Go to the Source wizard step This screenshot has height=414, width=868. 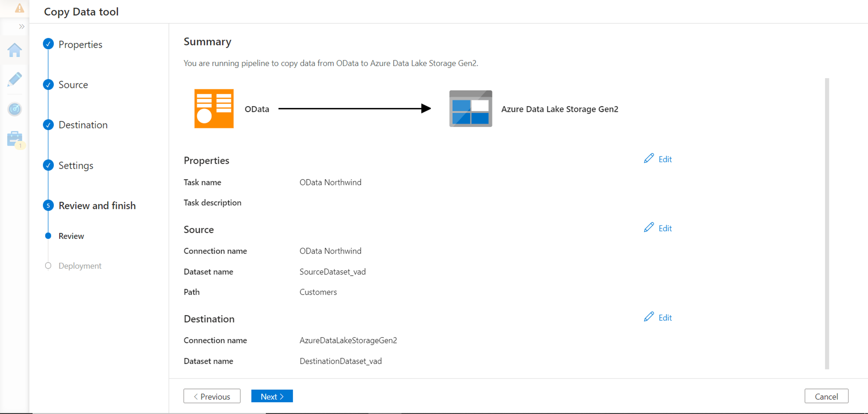pos(73,85)
